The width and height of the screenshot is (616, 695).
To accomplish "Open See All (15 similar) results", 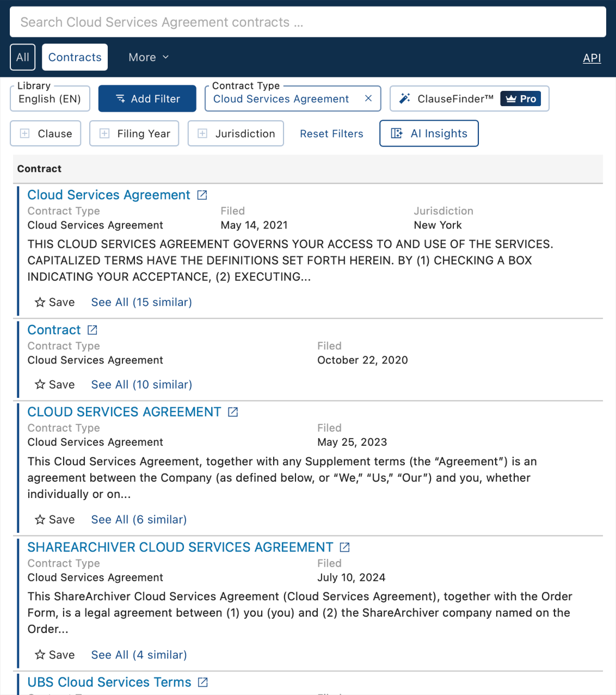I will point(141,302).
